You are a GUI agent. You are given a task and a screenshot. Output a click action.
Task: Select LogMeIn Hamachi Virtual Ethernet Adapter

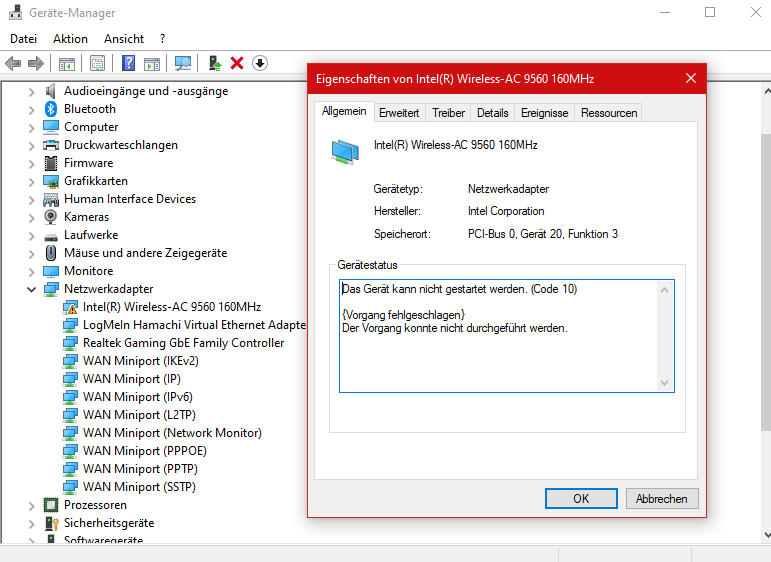click(194, 325)
